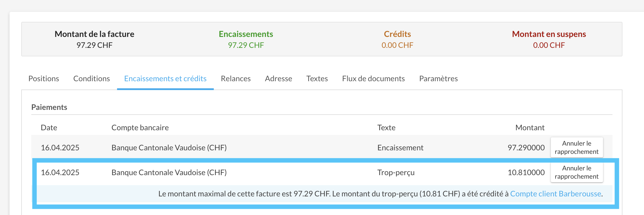Go to the Relances tab
Viewport: 644px width, 215px height.
(236, 79)
